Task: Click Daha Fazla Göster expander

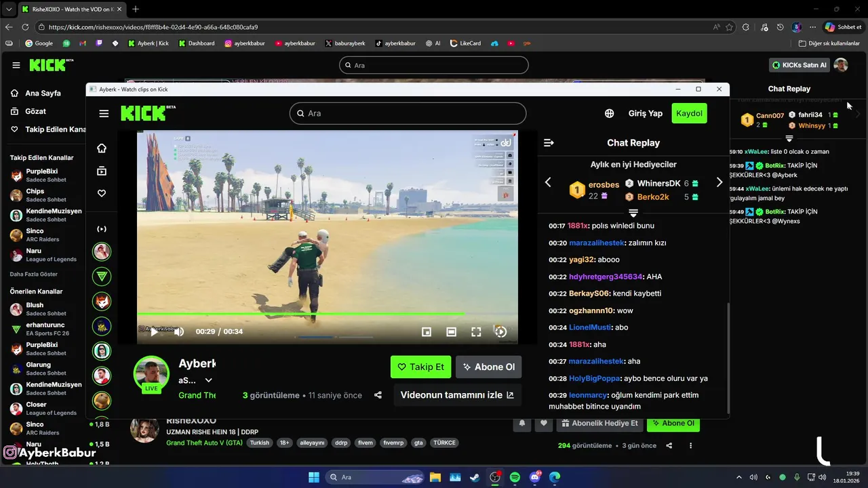Action: pyautogui.click(x=33, y=274)
